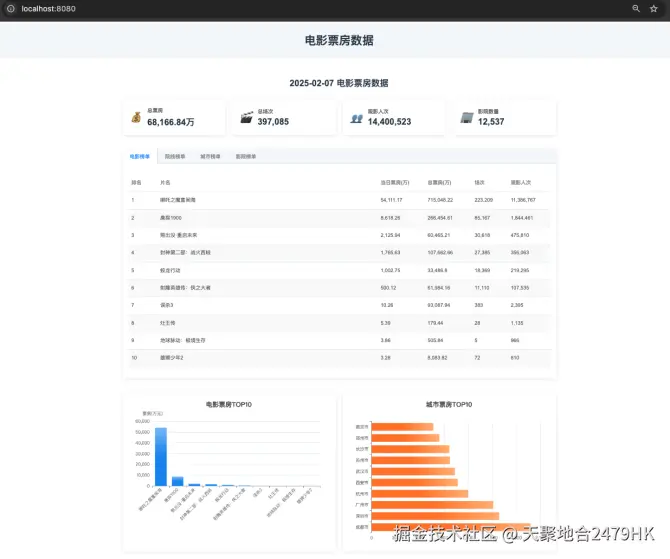Click the orange bar for 杭州市
Screen dimensions: 670x559
[x=420, y=494]
